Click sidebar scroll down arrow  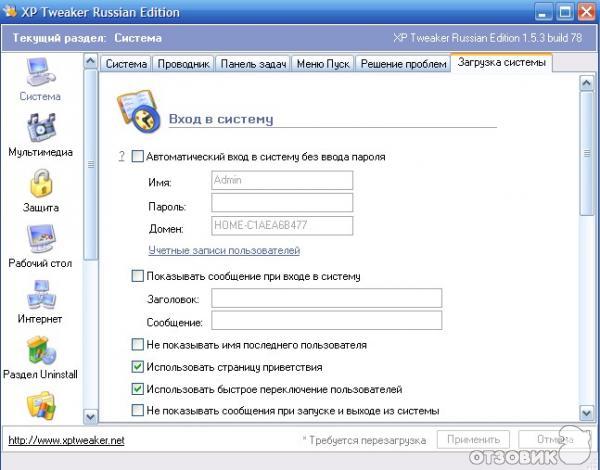point(91,416)
